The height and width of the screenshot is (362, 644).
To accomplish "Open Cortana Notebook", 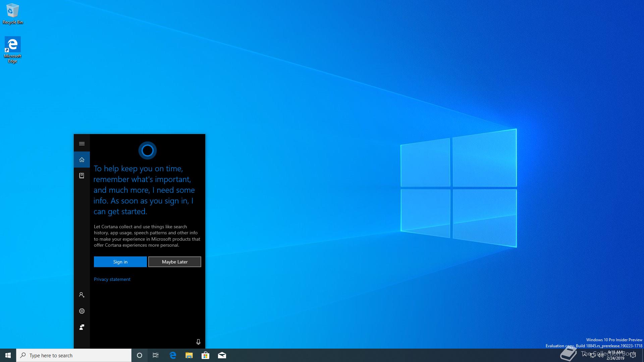I will point(82,176).
